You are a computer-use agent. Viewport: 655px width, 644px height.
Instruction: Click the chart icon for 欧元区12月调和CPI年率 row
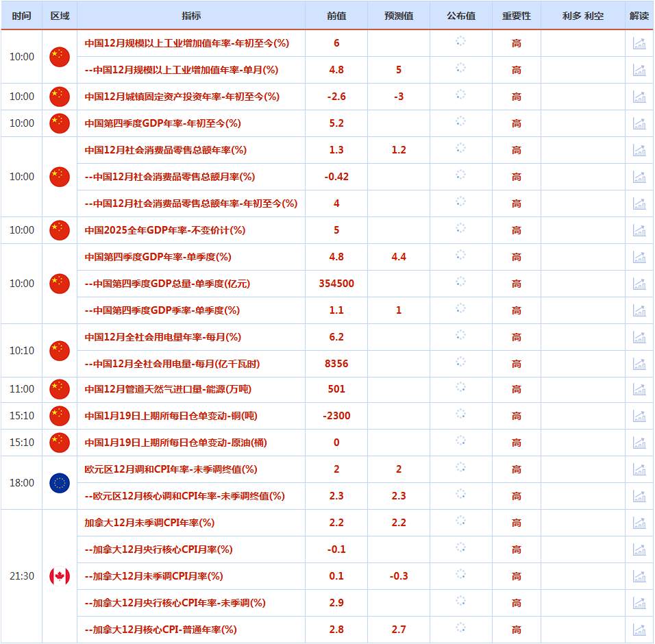pyautogui.click(x=640, y=469)
